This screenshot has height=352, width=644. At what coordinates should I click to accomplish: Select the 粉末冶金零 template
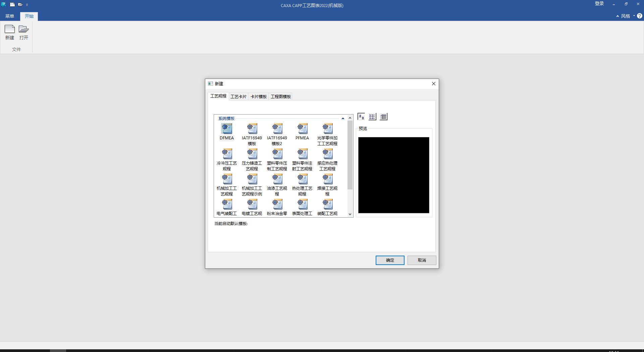pyautogui.click(x=277, y=207)
